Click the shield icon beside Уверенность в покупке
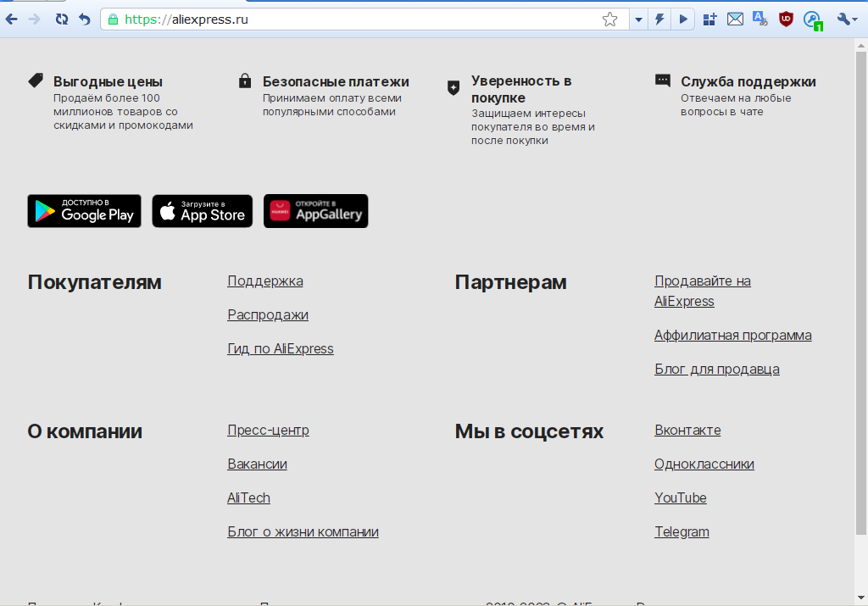This screenshot has width=868, height=606. click(453, 87)
